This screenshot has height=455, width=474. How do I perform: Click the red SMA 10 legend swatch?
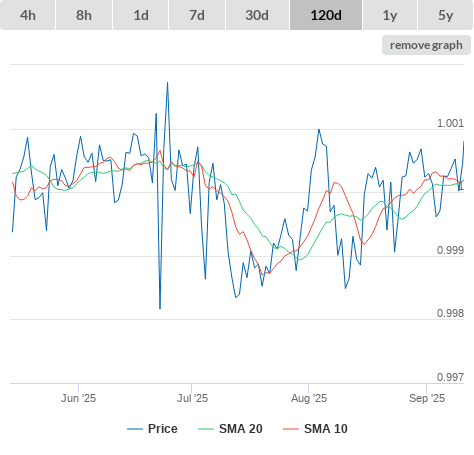pyautogui.click(x=291, y=429)
